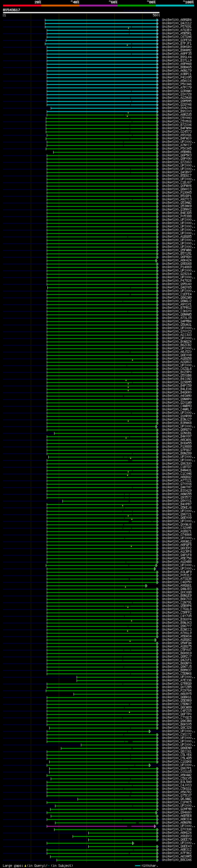Select hit label UniRef100_P14869

[177, 267]
